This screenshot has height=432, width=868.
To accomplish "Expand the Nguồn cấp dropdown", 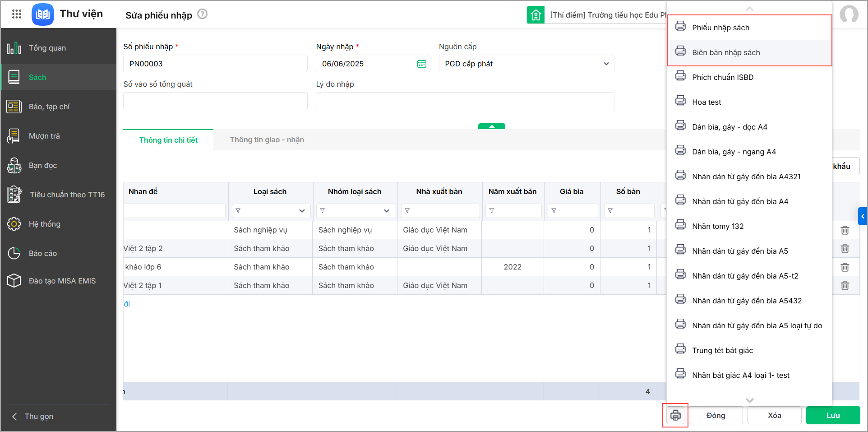I will [x=606, y=64].
